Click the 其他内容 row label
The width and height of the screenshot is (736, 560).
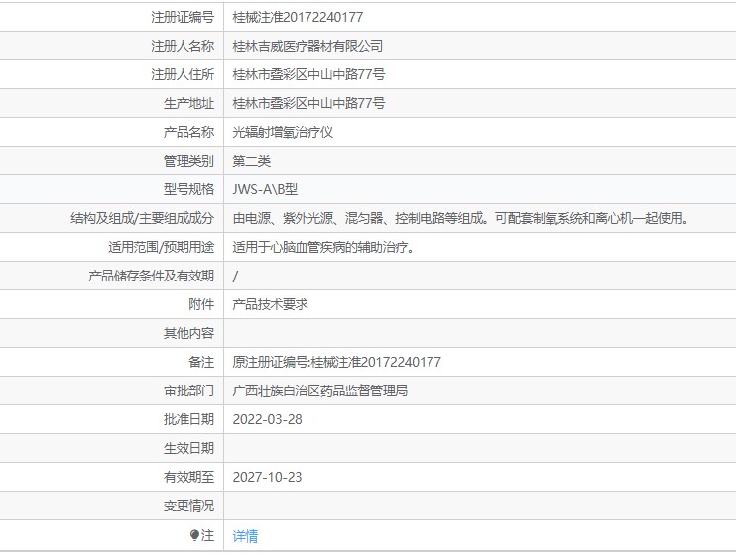[x=188, y=333]
